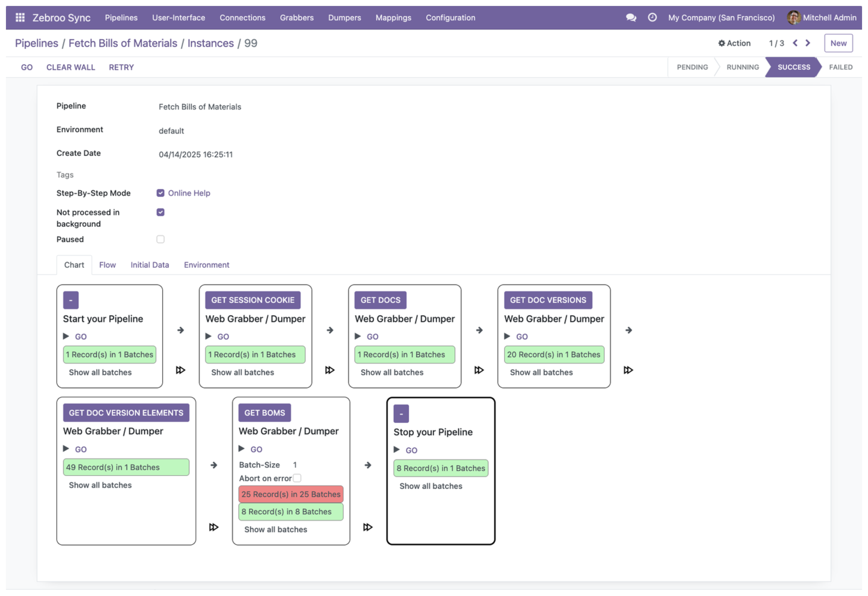
Task: Click the RETRY button
Action: coord(121,67)
